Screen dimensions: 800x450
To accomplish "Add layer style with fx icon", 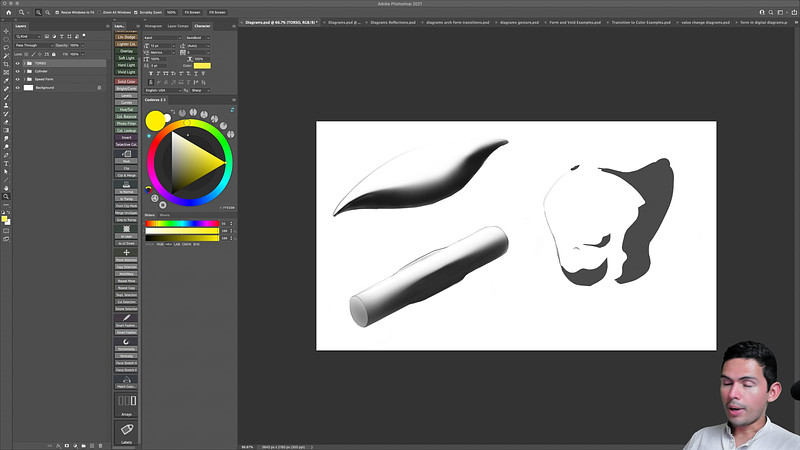I will (59, 445).
